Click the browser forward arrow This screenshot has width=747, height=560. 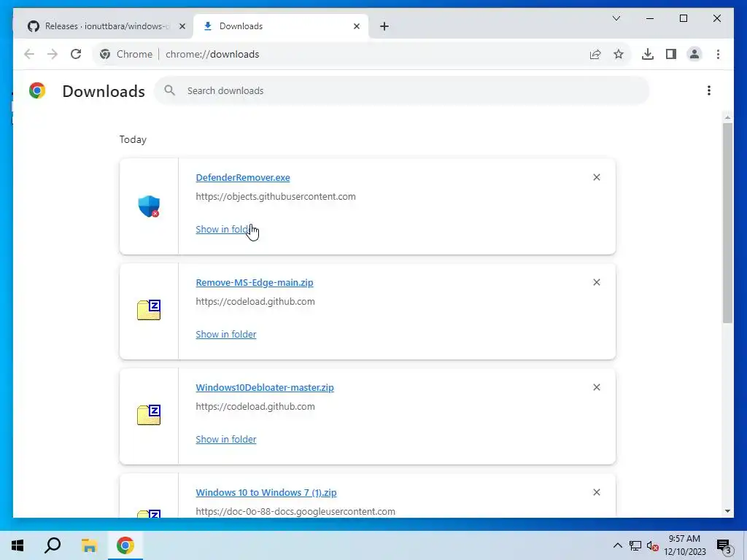[x=53, y=54]
